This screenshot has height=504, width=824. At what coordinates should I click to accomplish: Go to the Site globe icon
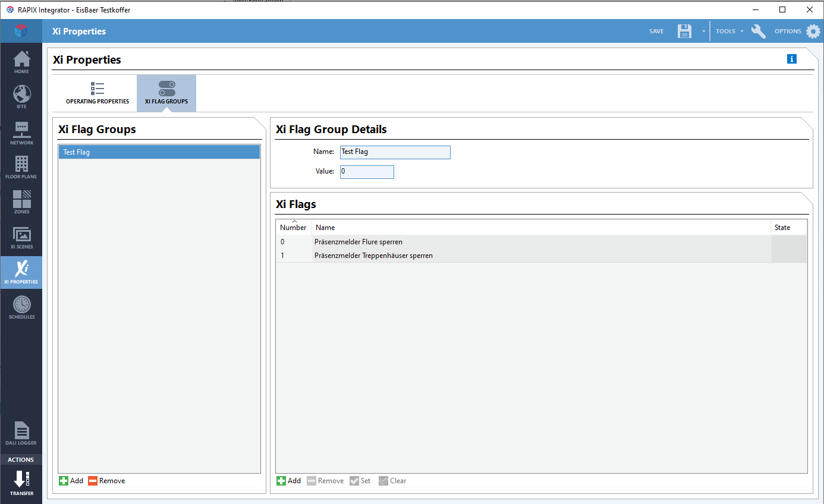(21, 94)
